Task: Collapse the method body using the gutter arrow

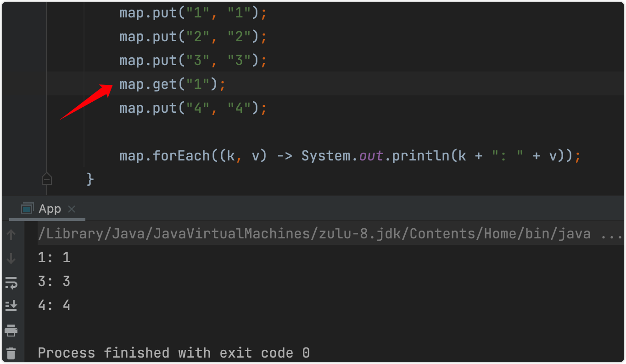Action: point(46,179)
